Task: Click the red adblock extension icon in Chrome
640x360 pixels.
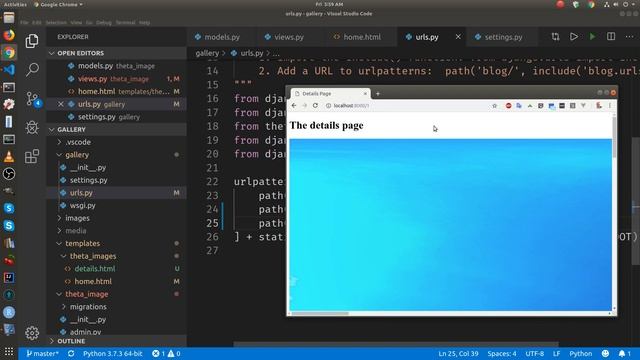Action: point(509,106)
